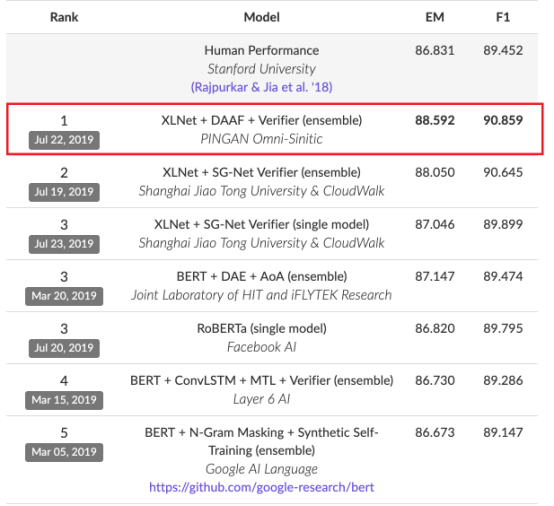This screenshot has height=506, width=554.
Task: Click the Jul 22, 2019 date badge
Action: click(x=64, y=140)
